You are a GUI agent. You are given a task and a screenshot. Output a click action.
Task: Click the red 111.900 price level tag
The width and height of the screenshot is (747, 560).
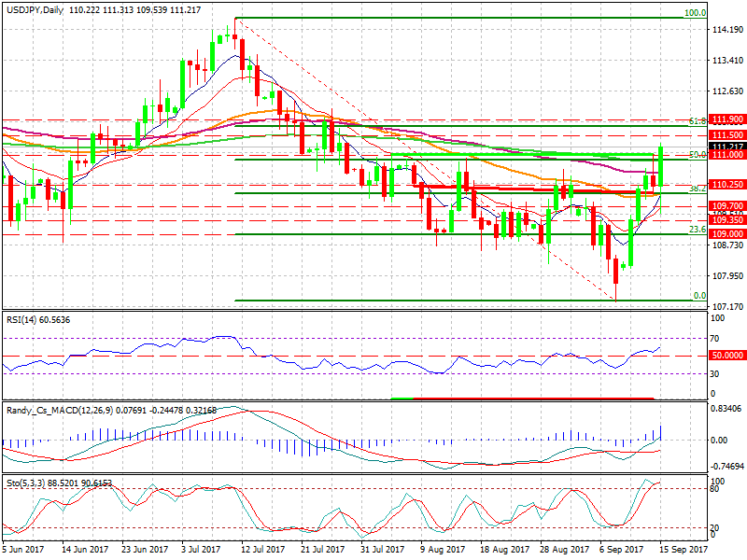pos(726,119)
